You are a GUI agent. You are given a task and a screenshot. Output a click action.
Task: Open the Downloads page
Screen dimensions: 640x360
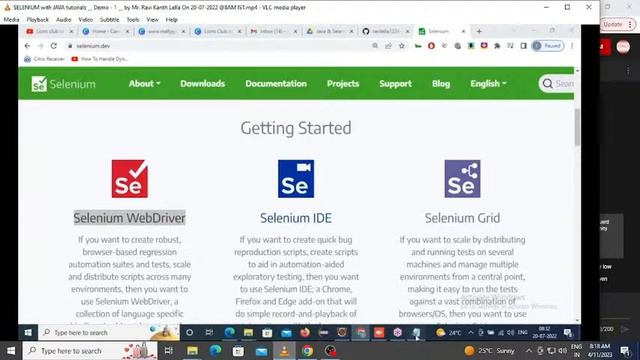click(x=202, y=84)
